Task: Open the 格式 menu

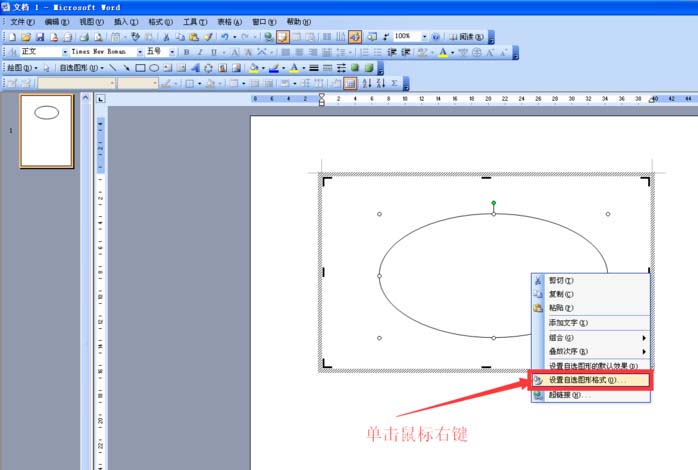Action: click(x=160, y=22)
